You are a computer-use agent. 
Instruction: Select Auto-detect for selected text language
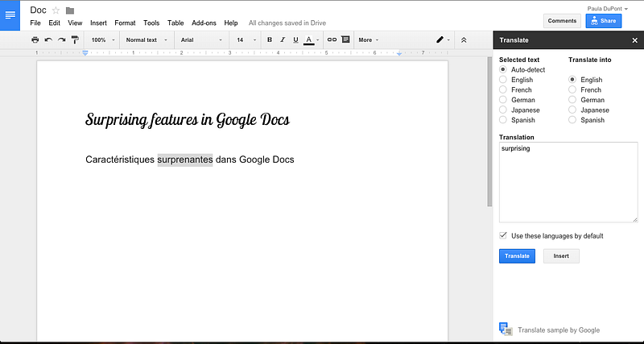503,70
